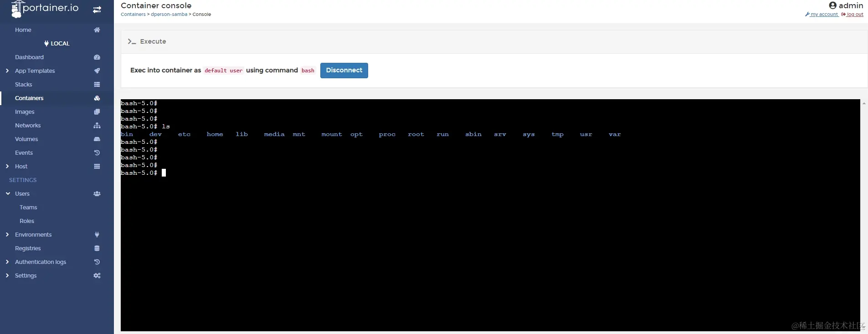Viewport: 868px width, 334px height.
Task: Click the Containers cubes icon
Action: (x=97, y=98)
